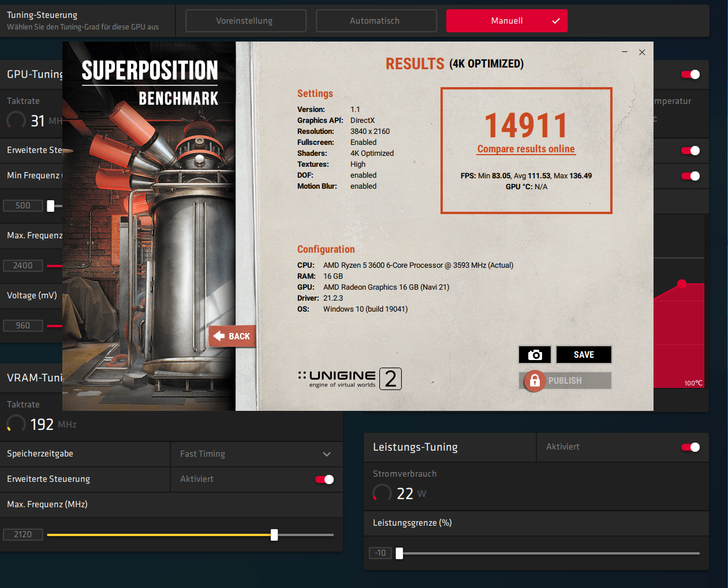The image size is (728, 588).
Task: Click the Leistungs-Tuning heading
Action: (415, 447)
